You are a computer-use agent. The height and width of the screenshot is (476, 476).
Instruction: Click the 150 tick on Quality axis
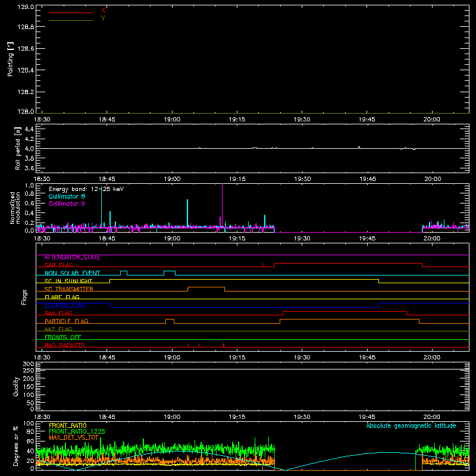(28, 387)
